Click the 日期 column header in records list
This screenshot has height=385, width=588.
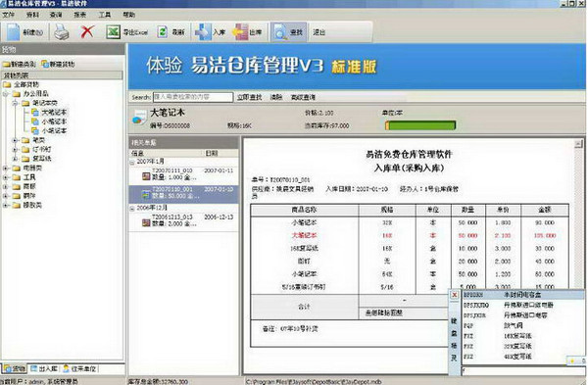211,154
